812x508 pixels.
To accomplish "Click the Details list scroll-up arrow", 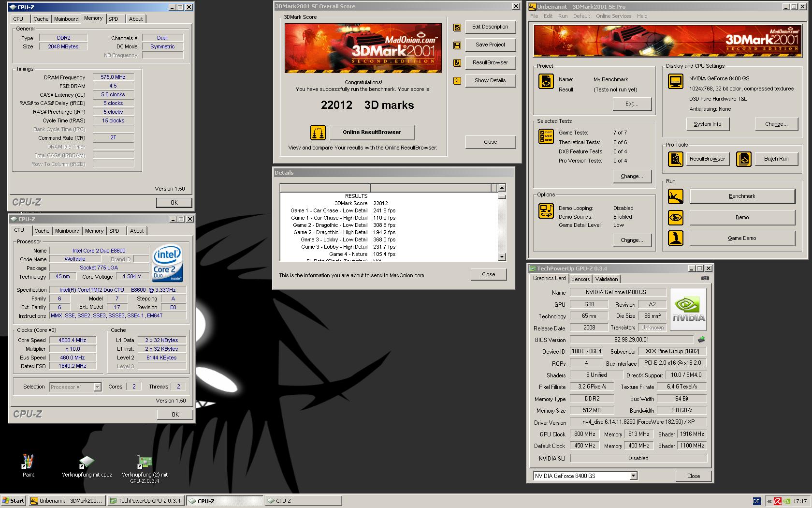I will click(x=502, y=188).
